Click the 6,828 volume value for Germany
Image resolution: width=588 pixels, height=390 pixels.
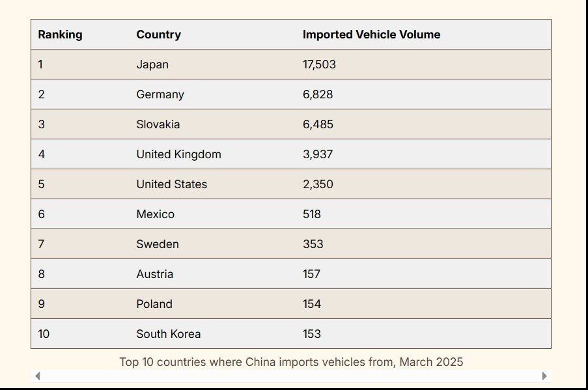(318, 94)
